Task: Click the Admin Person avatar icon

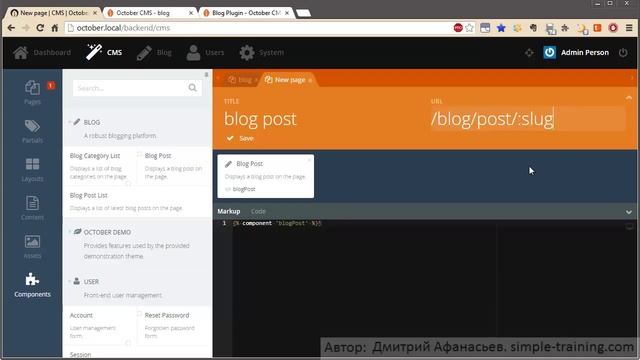Action: (549, 52)
